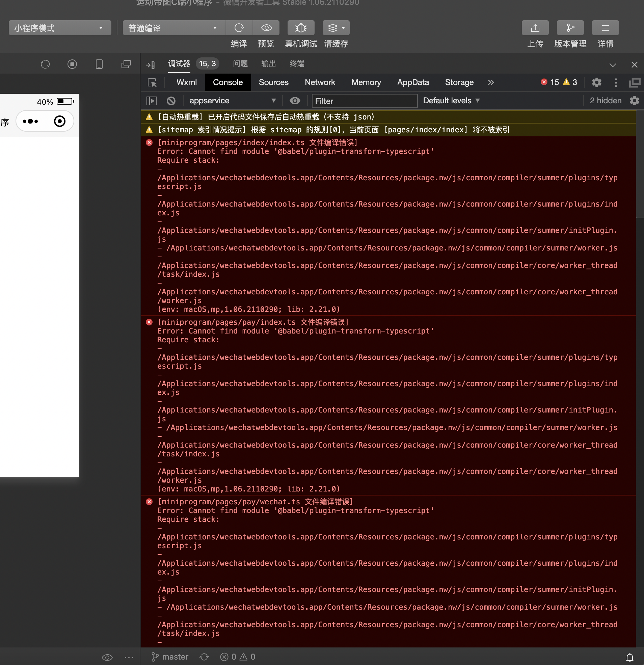Viewport: 644px width, 665px height.
Task: Open the Sources tab
Action: (x=273, y=82)
